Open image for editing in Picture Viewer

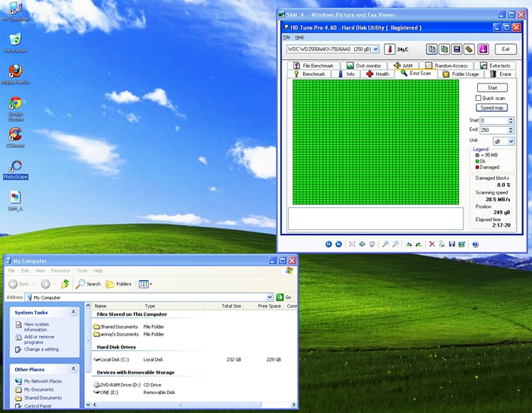coord(461,244)
